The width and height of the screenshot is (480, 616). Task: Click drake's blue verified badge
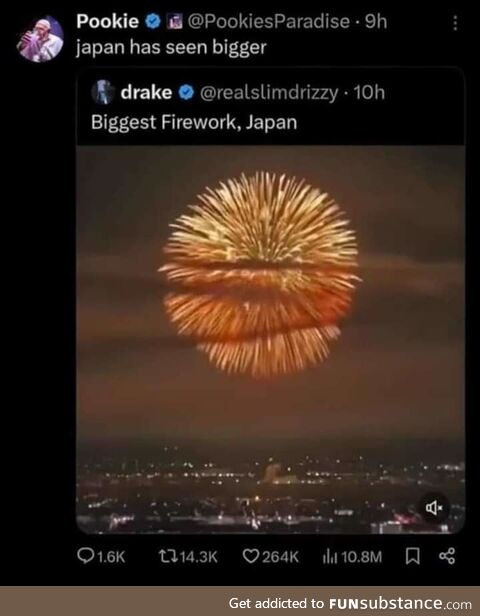186,92
